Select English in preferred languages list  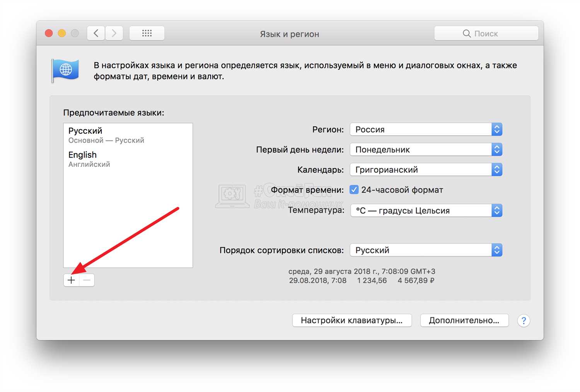coord(128,159)
